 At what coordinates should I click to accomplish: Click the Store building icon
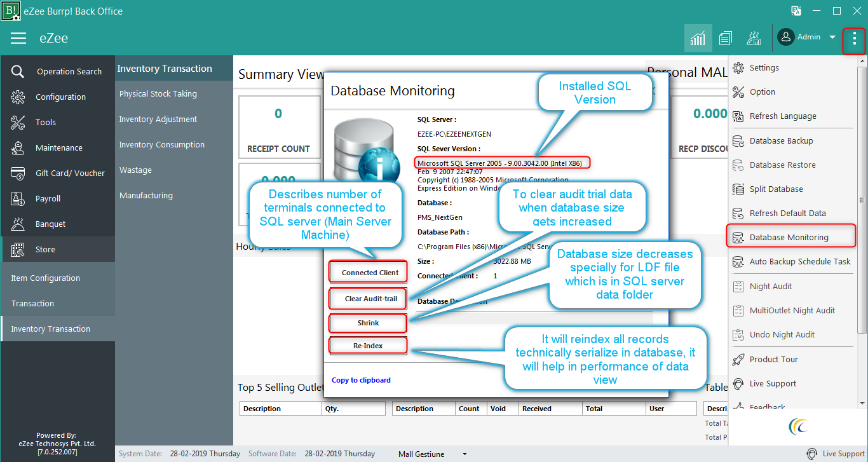18,249
